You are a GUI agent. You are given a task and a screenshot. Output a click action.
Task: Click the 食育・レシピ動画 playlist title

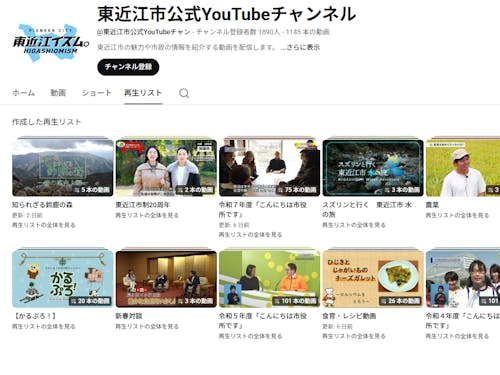349,316
